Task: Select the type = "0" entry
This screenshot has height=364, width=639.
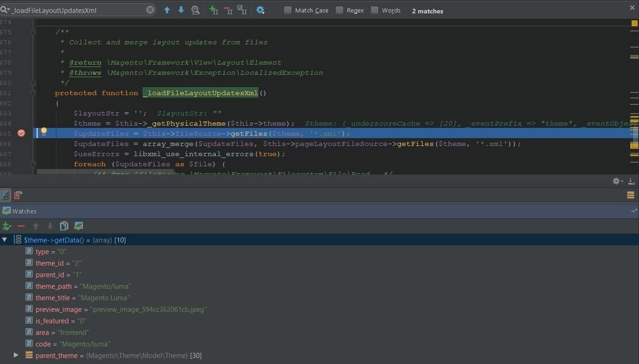Action: (x=51, y=251)
